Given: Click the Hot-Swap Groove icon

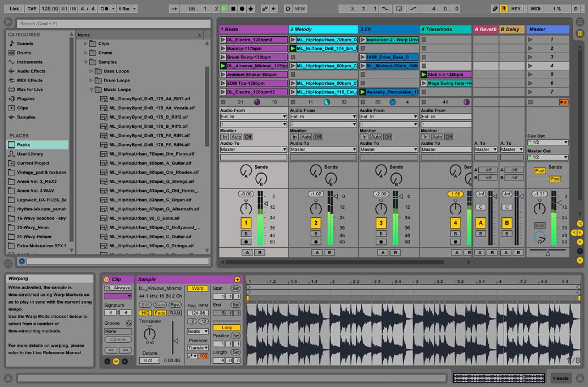Looking at the screenshot, I should 128,323.
